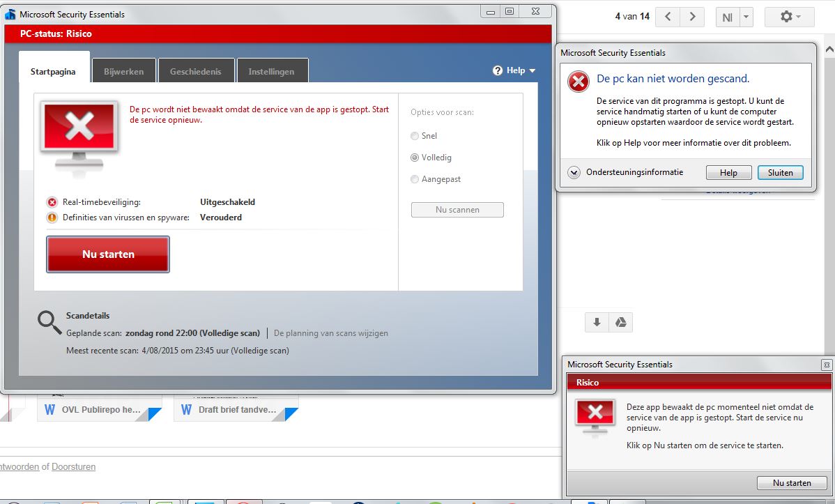This screenshot has height=504, width=835.
Task: Click Sluiten to dismiss the error dialog
Action: point(780,173)
